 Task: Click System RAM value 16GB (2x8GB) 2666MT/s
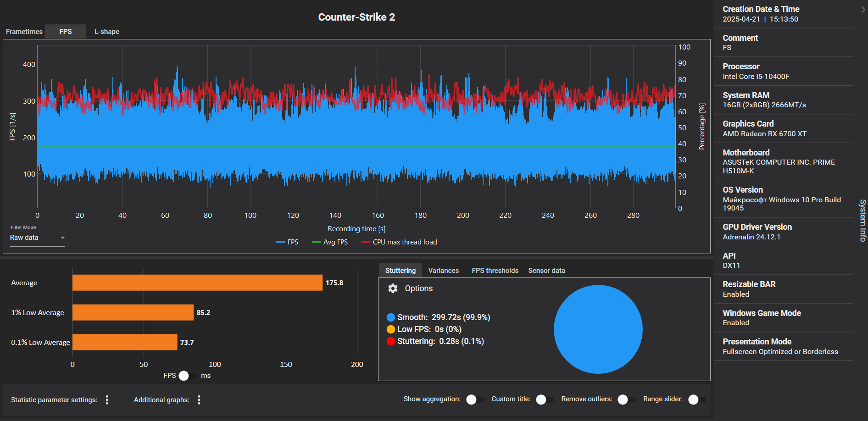[x=764, y=105]
